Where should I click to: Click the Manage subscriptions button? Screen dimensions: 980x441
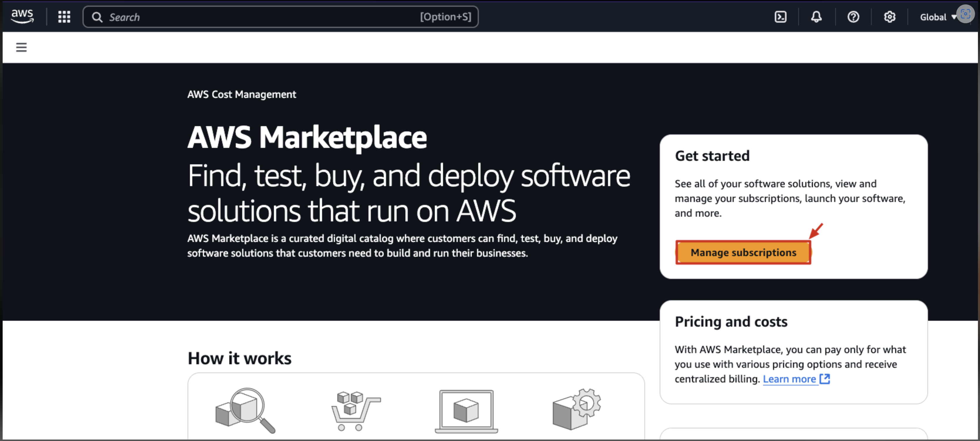pyautogui.click(x=743, y=252)
